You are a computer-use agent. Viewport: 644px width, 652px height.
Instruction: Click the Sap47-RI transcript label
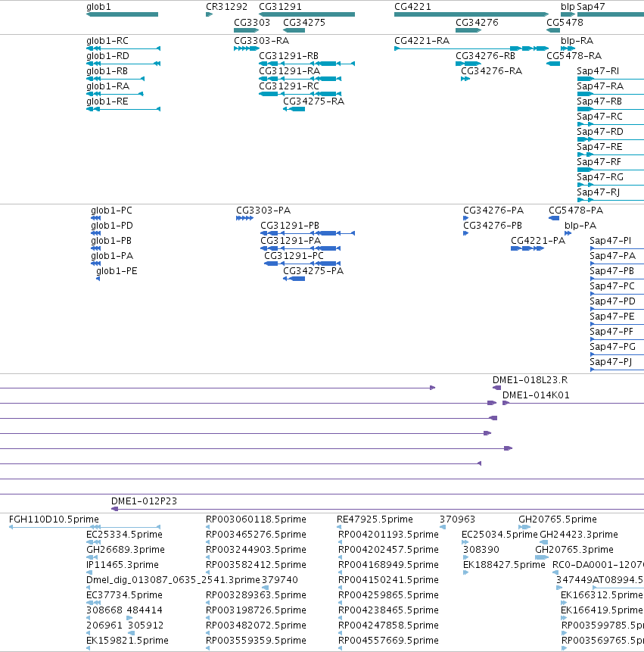click(598, 71)
